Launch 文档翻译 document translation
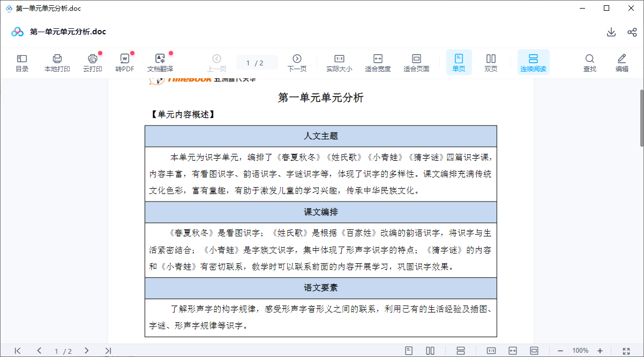Image resolution: width=644 pixels, height=357 pixels. point(160,62)
